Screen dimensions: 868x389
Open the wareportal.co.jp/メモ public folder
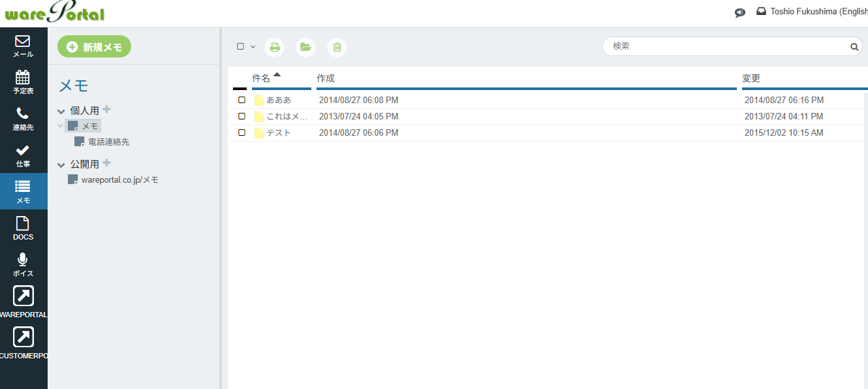pyautogui.click(x=119, y=179)
